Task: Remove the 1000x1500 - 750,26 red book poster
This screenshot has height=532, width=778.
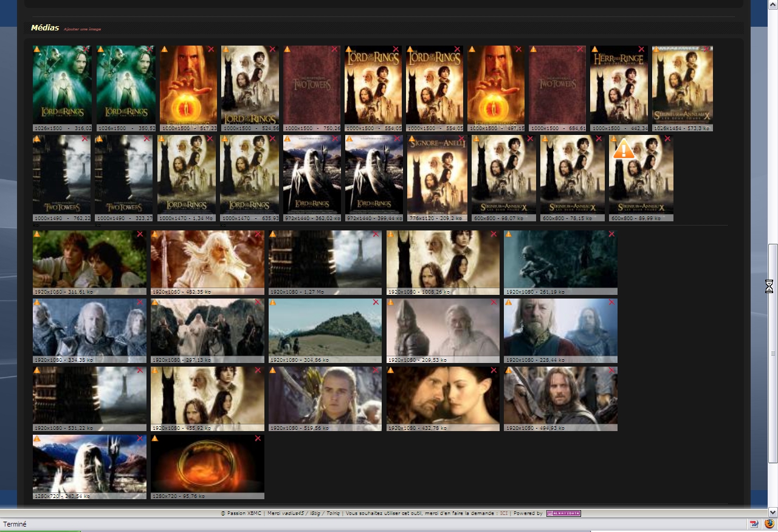Action: 334,49
